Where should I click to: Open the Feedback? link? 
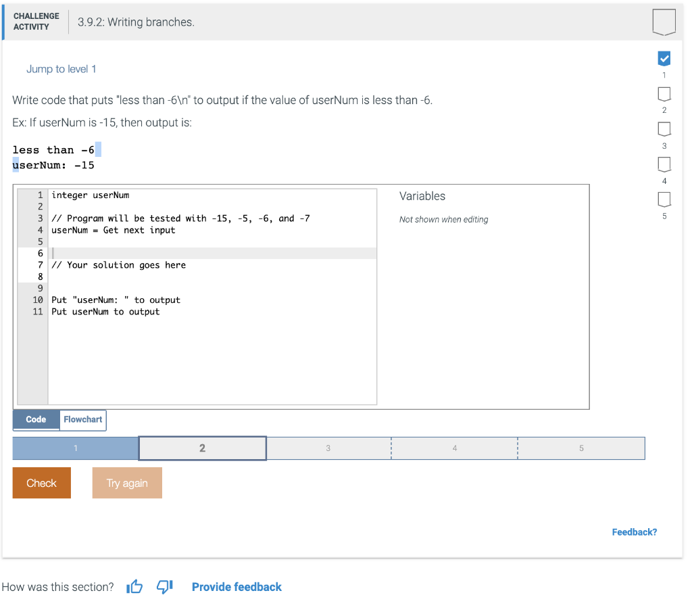click(634, 531)
